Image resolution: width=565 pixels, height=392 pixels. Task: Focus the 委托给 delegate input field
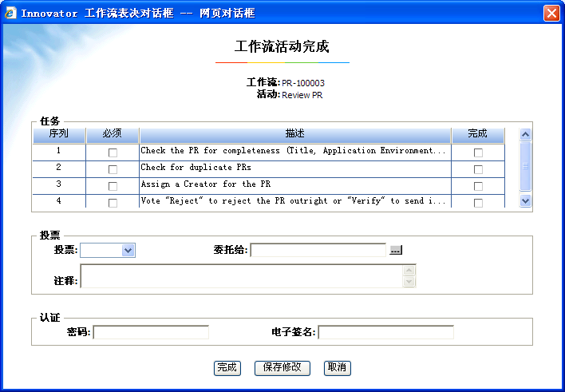tap(318, 250)
